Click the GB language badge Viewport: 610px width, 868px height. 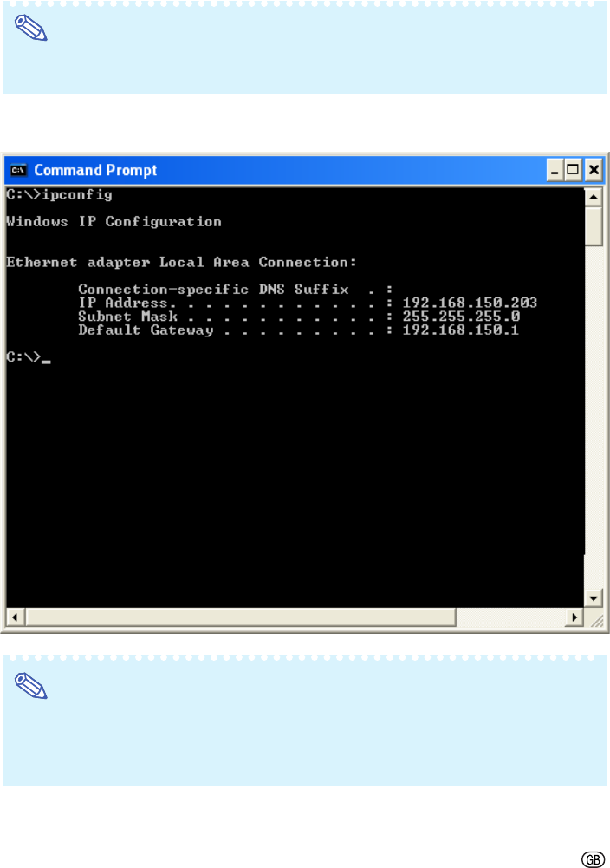click(593, 858)
